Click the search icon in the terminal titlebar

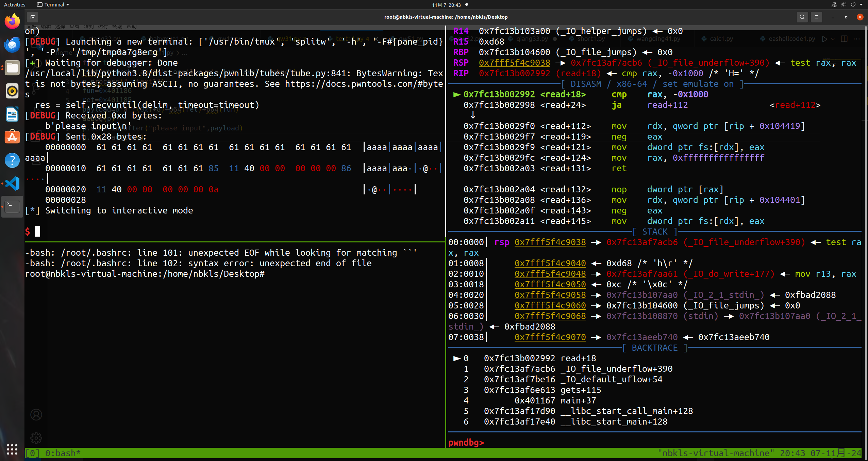click(802, 17)
